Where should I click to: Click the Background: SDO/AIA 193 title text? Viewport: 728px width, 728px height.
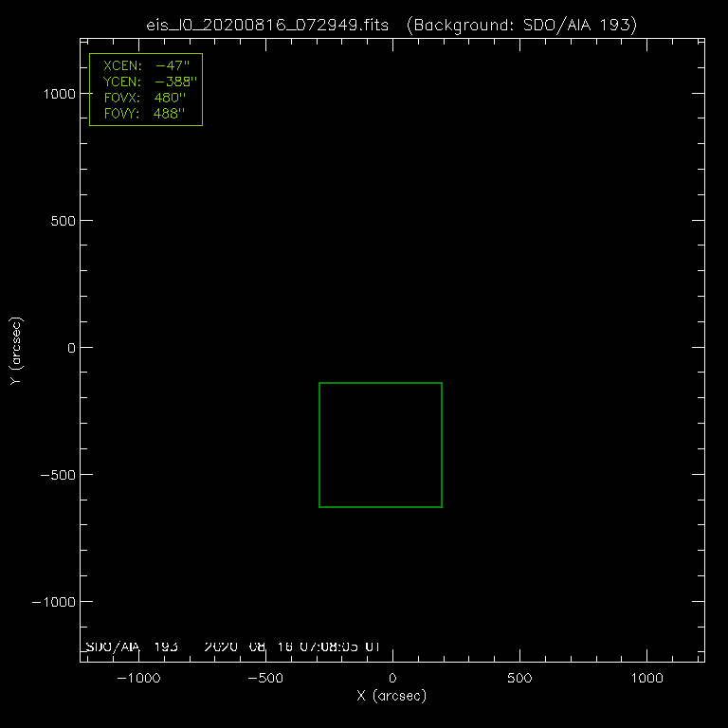point(520,23)
